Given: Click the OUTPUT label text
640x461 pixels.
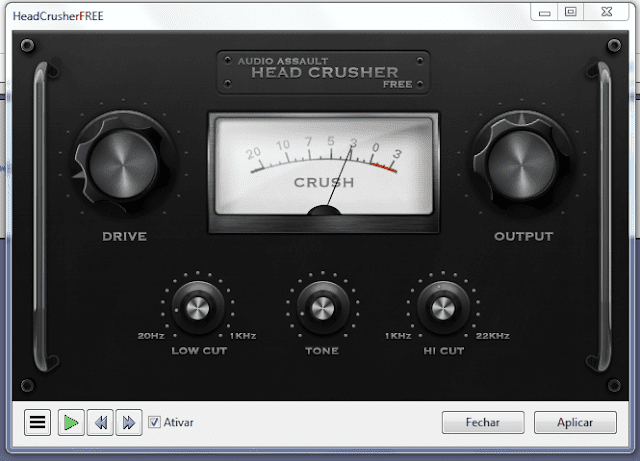Looking at the screenshot, I should click(524, 236).
